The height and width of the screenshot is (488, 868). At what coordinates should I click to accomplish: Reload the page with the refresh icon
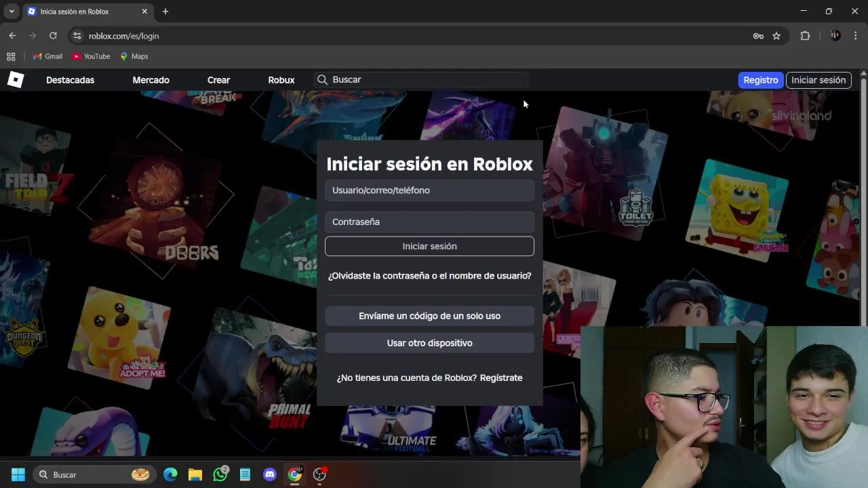[53, 36]
